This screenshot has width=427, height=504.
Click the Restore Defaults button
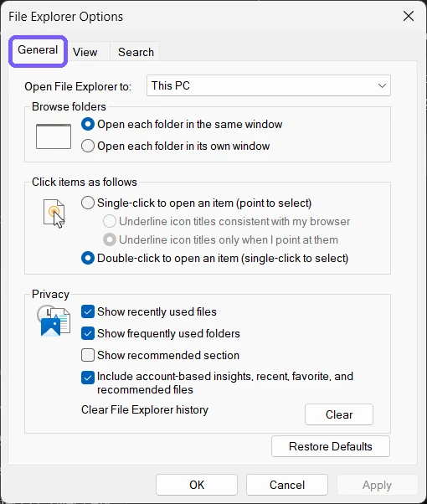331,446
